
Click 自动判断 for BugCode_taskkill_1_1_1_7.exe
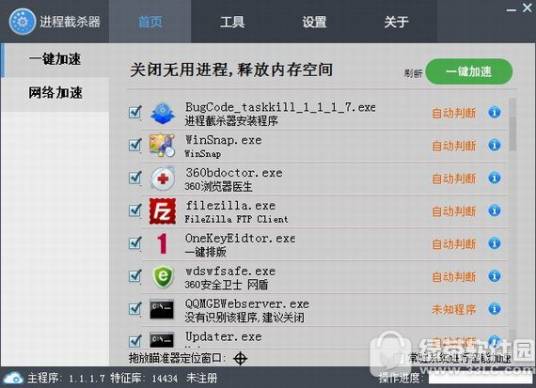[x=454, y=113]
